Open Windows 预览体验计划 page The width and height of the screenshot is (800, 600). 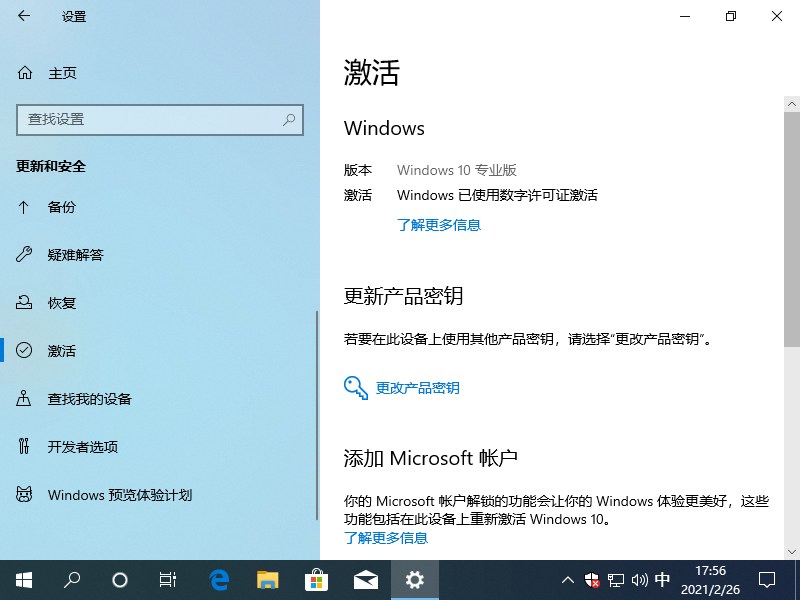119,495
